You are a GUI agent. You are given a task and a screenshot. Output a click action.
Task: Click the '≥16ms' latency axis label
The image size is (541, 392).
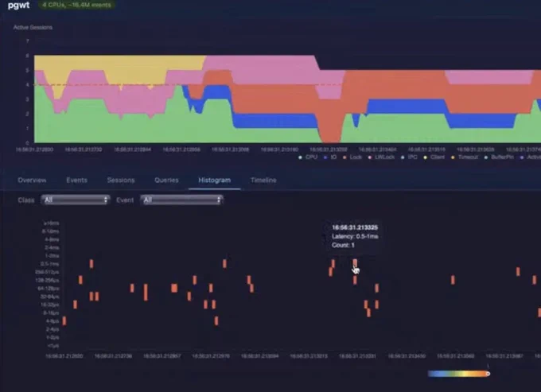point(52,223)
